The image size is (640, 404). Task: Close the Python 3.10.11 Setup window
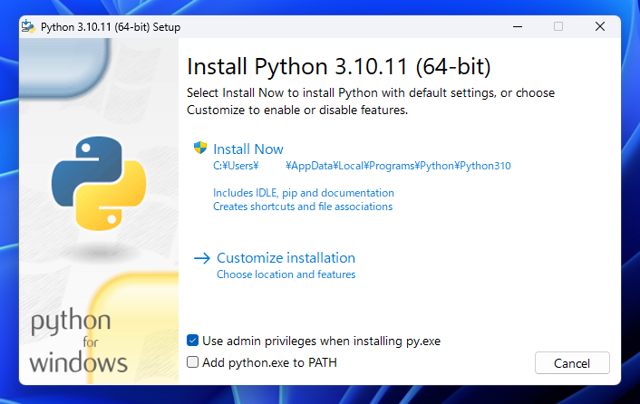pyautogui.click(x=600, y=27)
